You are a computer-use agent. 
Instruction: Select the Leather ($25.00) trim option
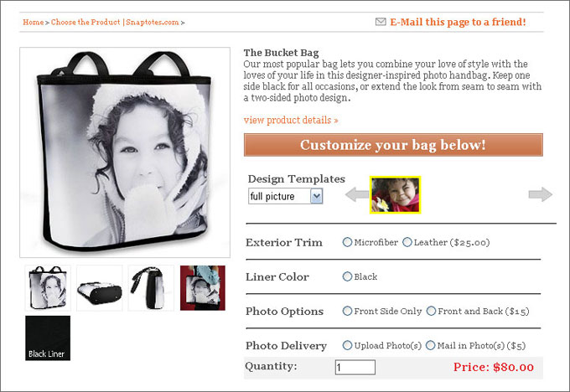click(x=407, y=242)
